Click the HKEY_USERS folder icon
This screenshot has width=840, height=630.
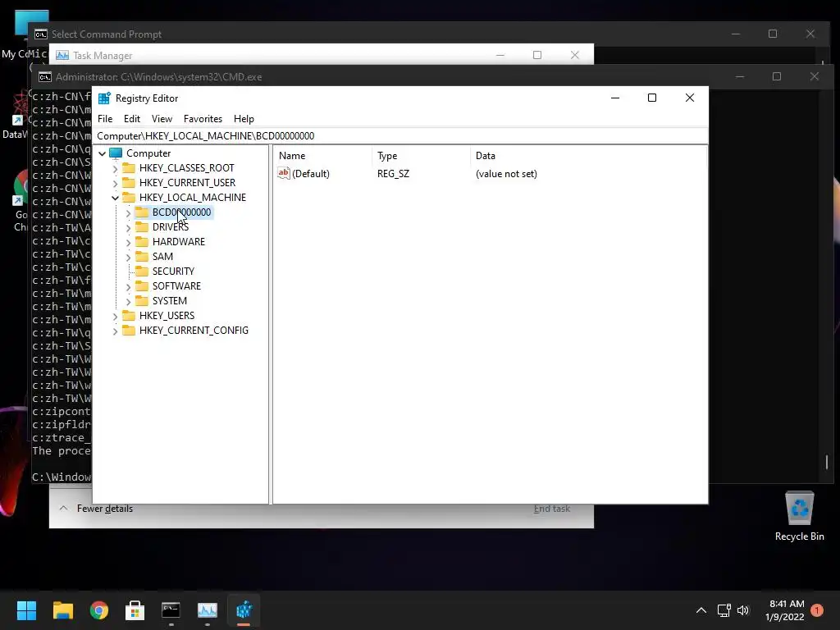coord(129,316)
